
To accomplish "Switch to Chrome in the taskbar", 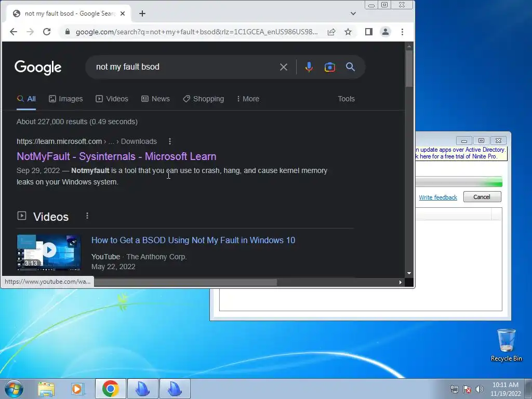I will [111, 389].
